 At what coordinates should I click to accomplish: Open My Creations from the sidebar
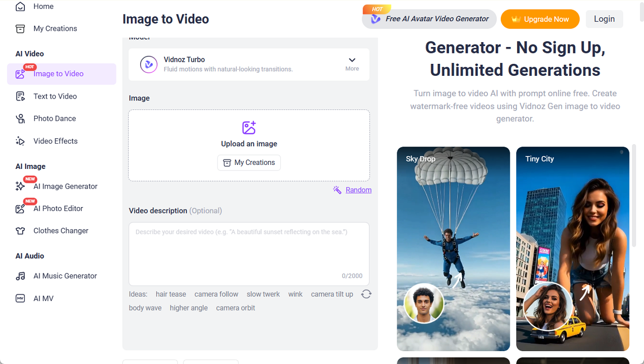[x=55, y=29]
